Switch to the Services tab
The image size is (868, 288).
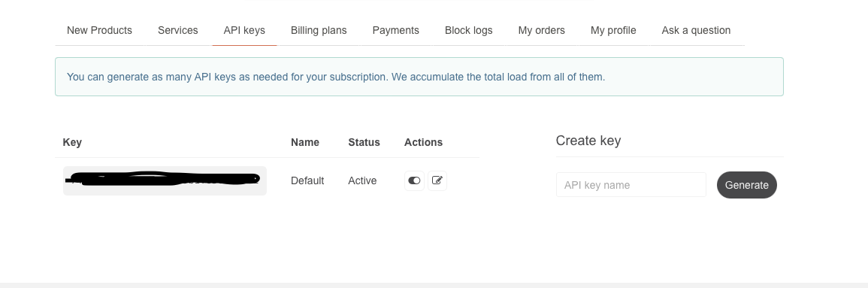tap(177, 31)
